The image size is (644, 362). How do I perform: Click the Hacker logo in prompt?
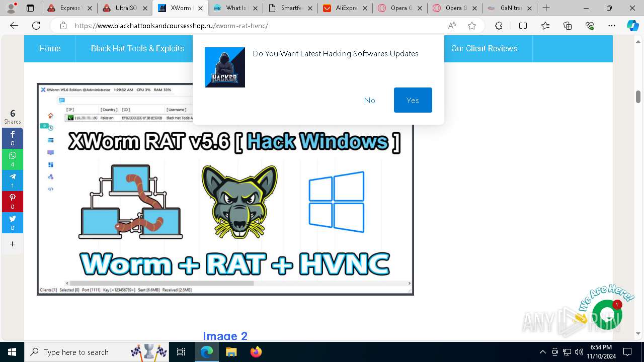click(225, 67)
